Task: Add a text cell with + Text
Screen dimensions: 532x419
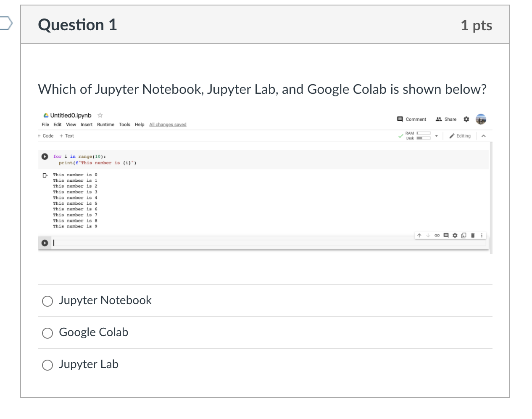Action: pos(67,136)
